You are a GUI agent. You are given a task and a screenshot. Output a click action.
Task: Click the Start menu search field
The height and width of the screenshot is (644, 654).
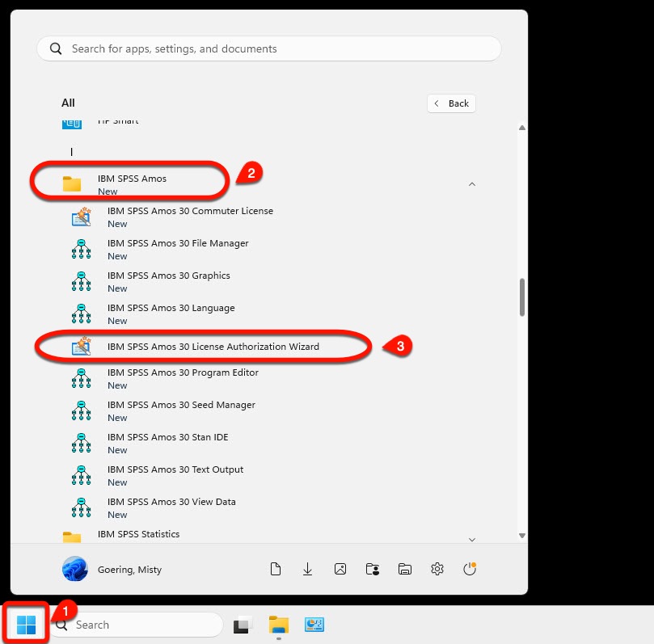[x=269, y=48]
